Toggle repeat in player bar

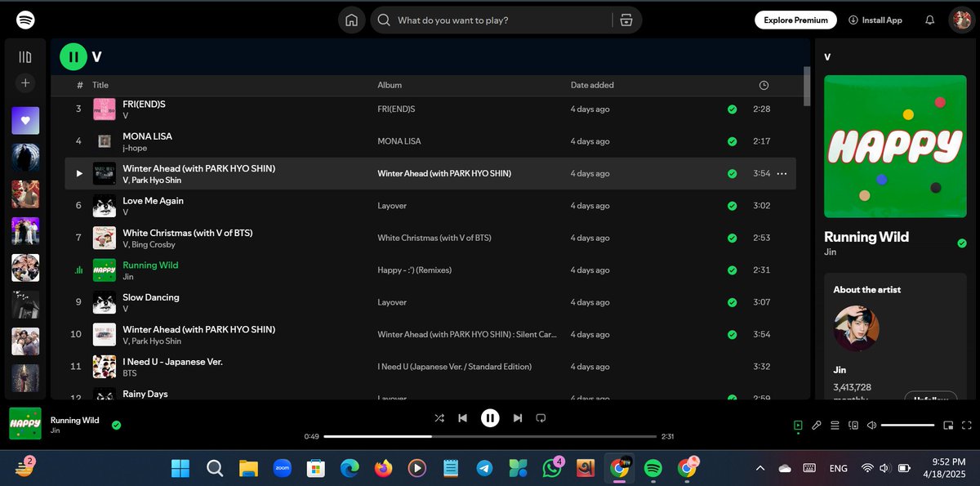tap(541, 418)
